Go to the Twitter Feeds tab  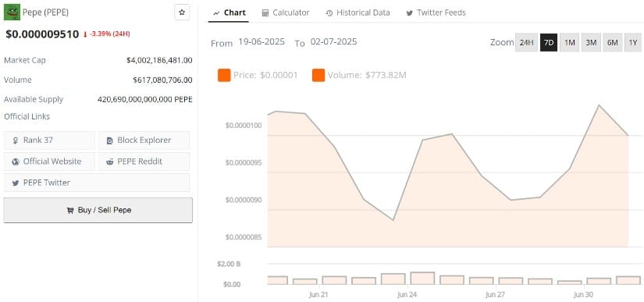(x=436, y=12)
